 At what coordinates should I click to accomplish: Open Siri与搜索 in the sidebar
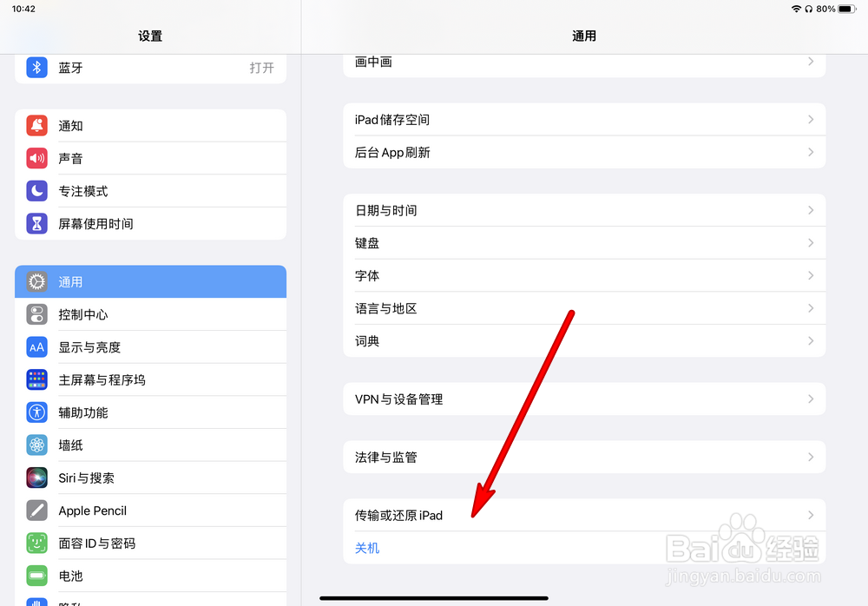click(150, 478)
